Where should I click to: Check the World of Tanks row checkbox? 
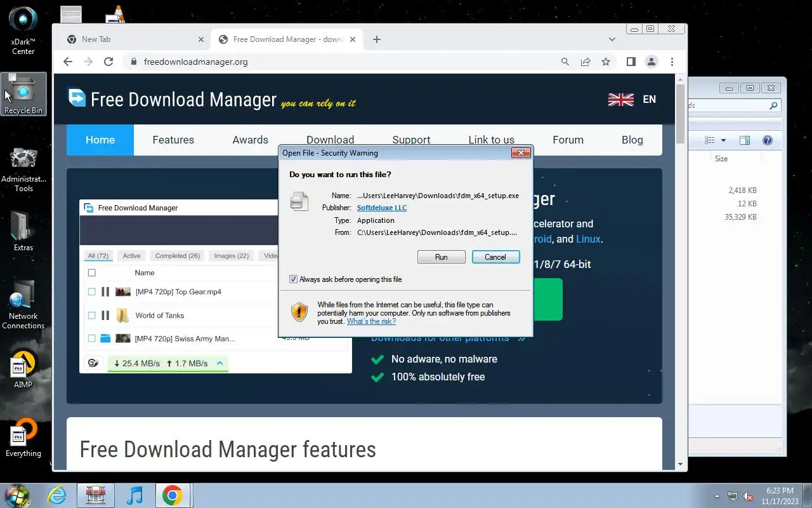[x=91, y=316]
